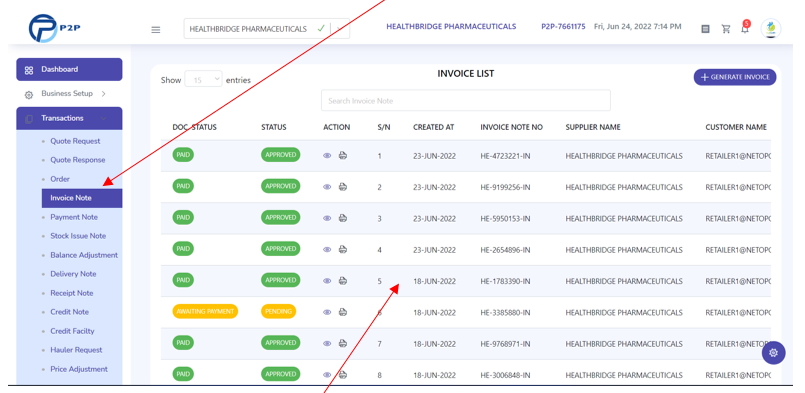
Task: Click the INVOICE NOTE NO column header
Action: click(511, 127)
